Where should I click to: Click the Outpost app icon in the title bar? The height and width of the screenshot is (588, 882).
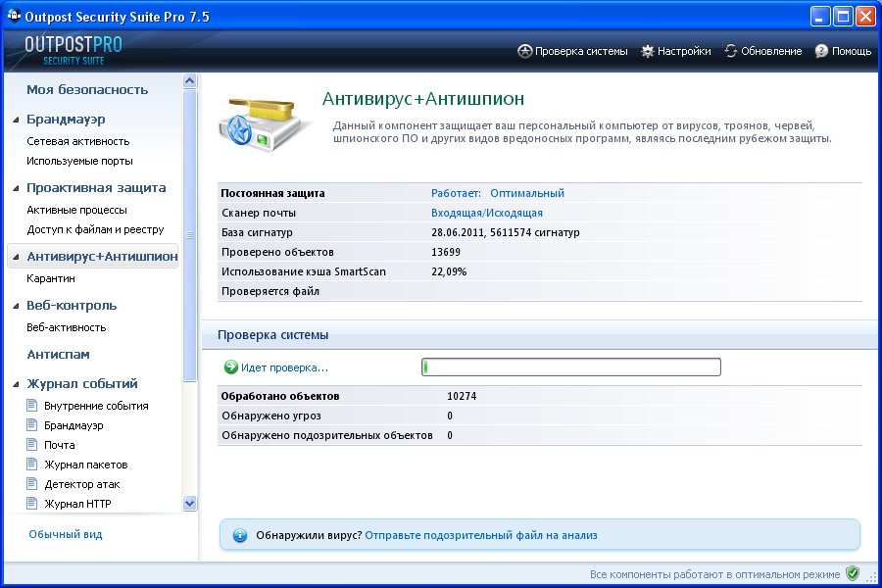click(x=14, y=16)
